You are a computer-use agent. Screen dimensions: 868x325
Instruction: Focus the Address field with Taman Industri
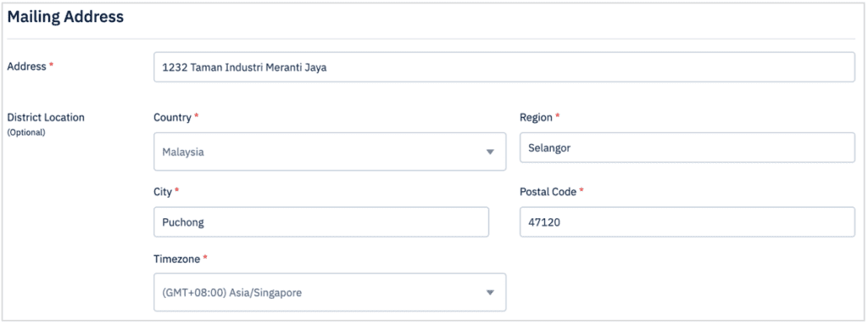[x=504, y=67]
